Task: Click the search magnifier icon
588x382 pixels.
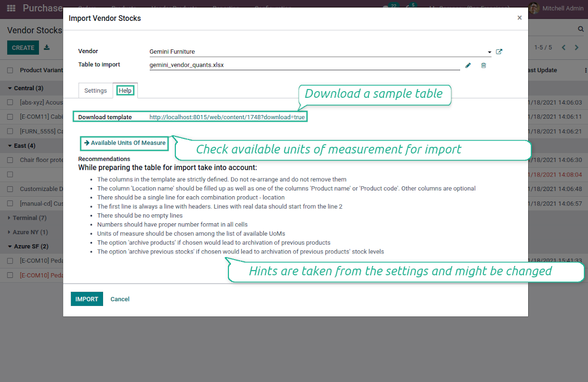Action: coord(581,29)
